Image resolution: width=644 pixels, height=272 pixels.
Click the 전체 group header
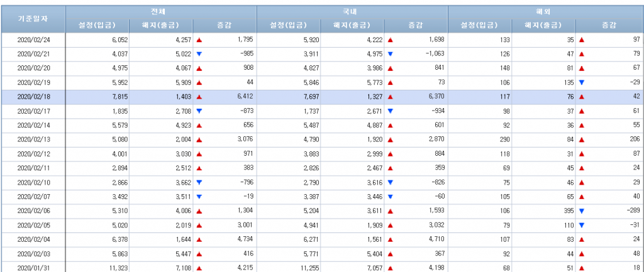161,11
